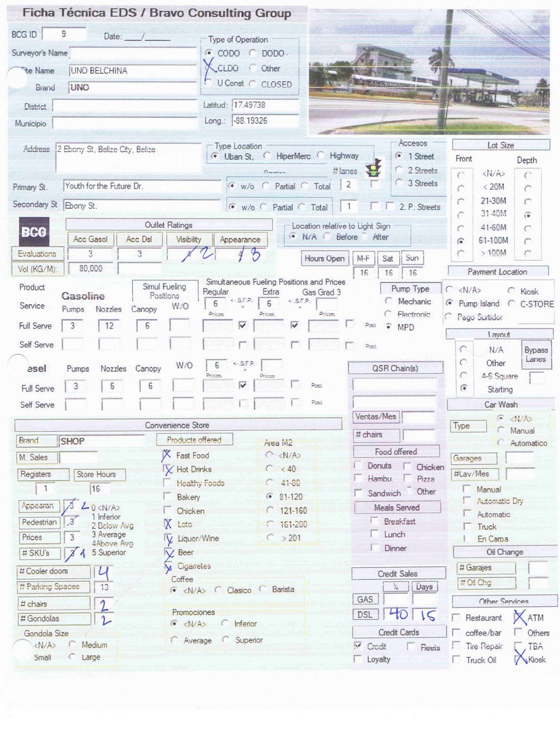Choose the CLOSED operation type
The width and height of the screenshot is (560, 730).
pos(253,84)
